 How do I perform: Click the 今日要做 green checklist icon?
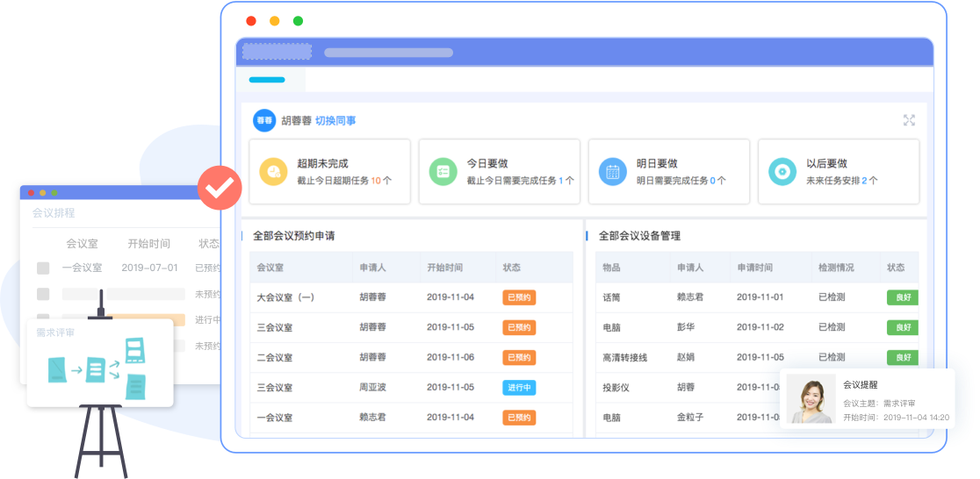(443, 172)
